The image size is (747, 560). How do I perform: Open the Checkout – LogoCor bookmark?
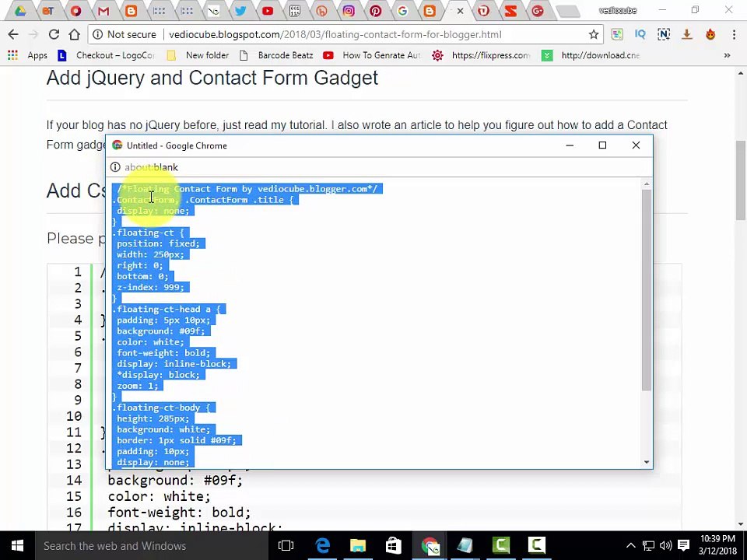(107, 55)
